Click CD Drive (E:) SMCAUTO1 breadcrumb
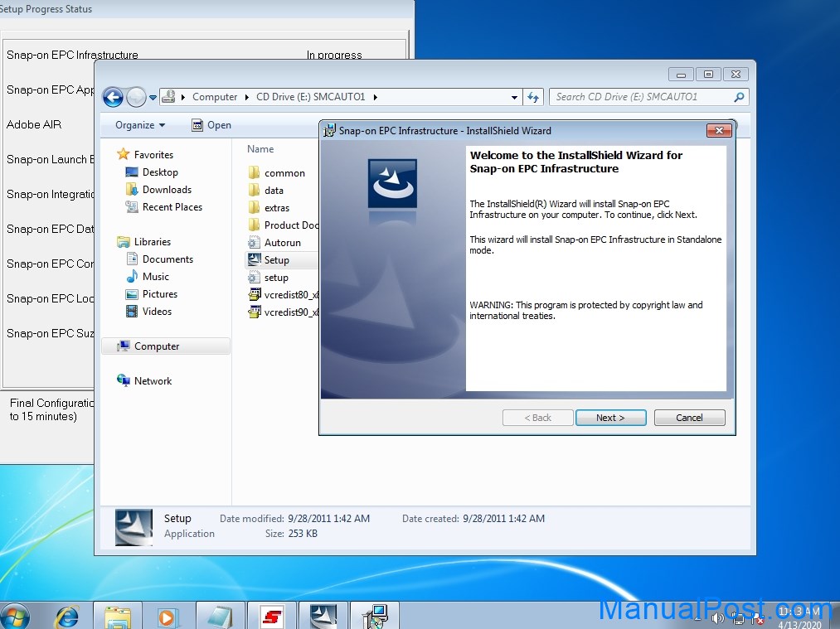The height and width of the screenshot is (629, 840). click(311, 97)
